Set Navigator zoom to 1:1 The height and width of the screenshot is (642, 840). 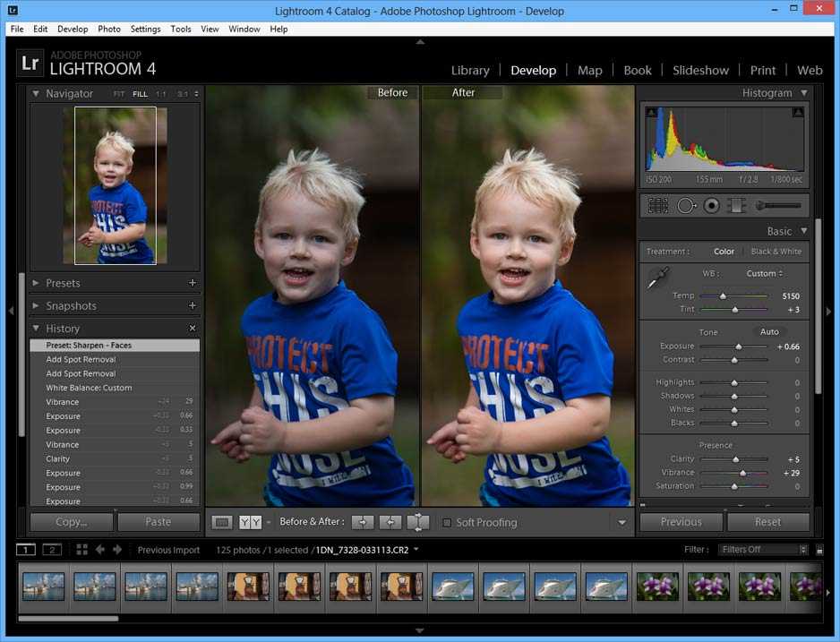click(x=160, y=94)
